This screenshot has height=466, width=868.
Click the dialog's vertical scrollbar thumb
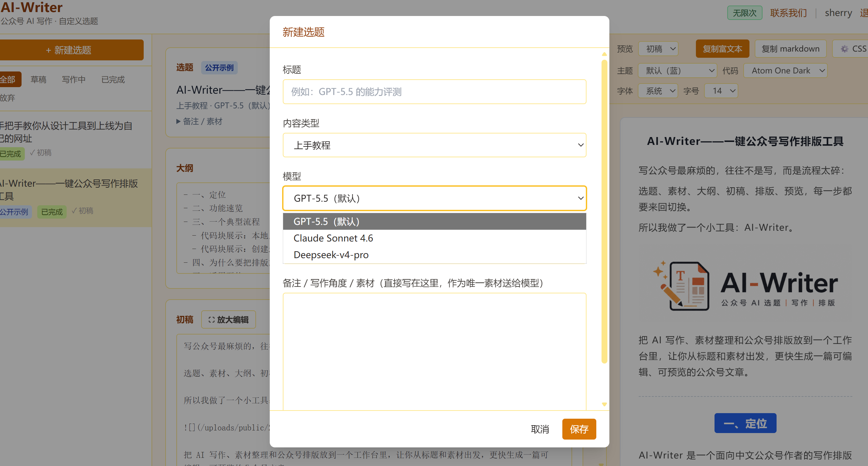tap(604, 211)
